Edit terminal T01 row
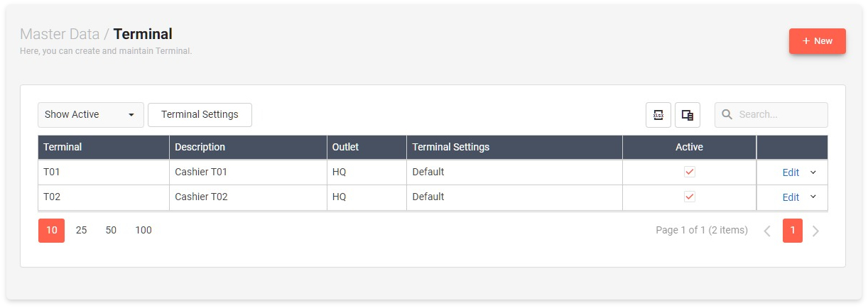 (791, 172)
